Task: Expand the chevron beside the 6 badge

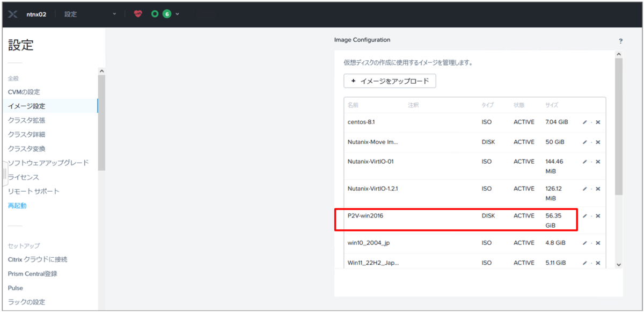Action: 178,14
